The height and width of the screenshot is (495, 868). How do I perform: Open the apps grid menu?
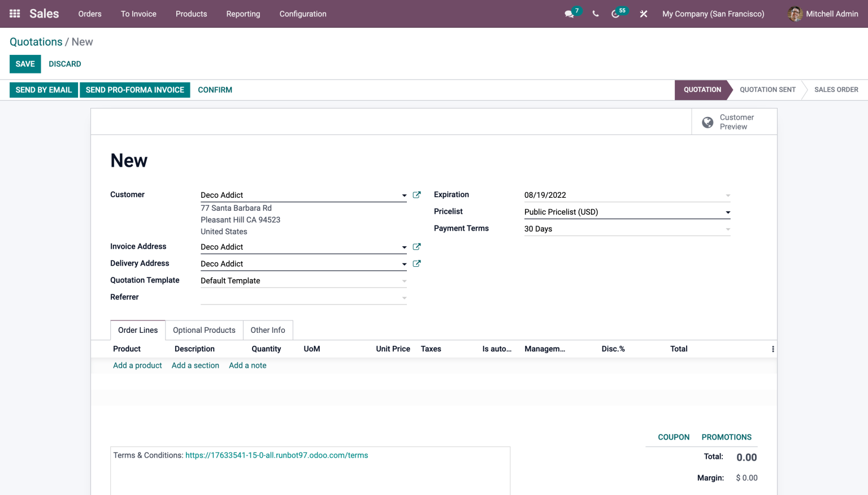[14, 14]
